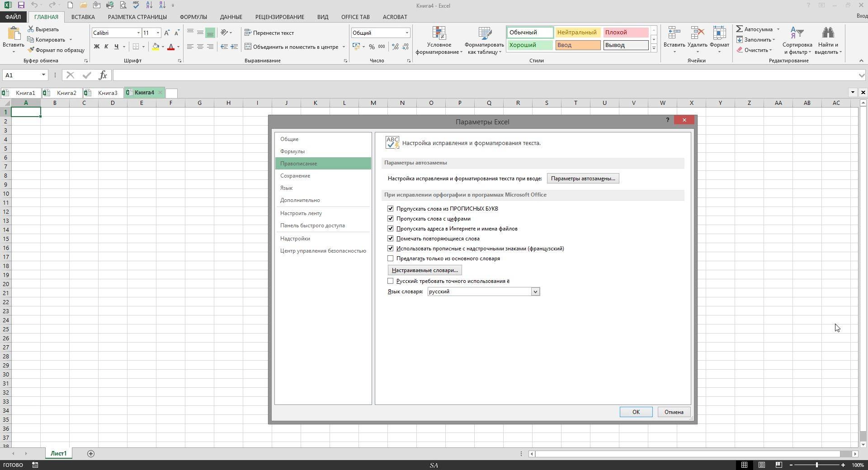The height and width of the screenshot is (470, 868).
Task: Switch to Page Break Preview in status bar
Action: coord(778,465)
